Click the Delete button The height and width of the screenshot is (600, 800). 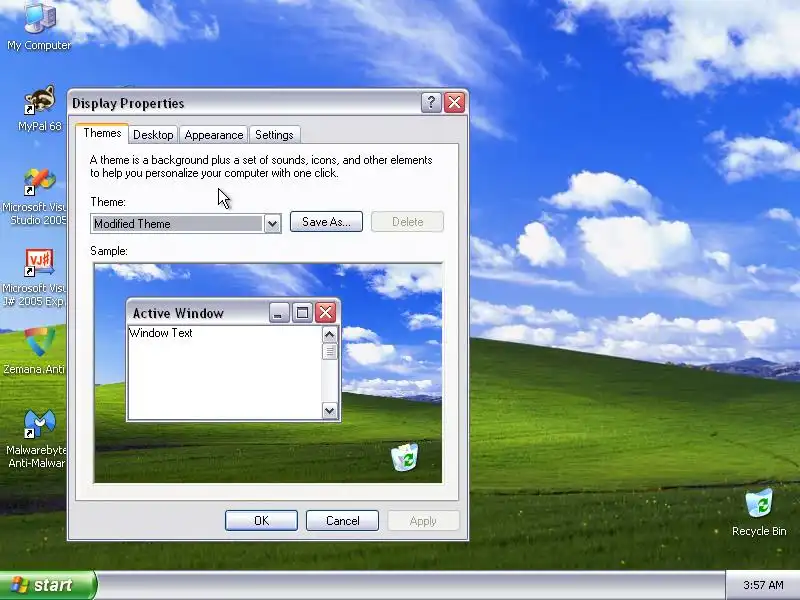pyautogui.click(x=408, y=222)
